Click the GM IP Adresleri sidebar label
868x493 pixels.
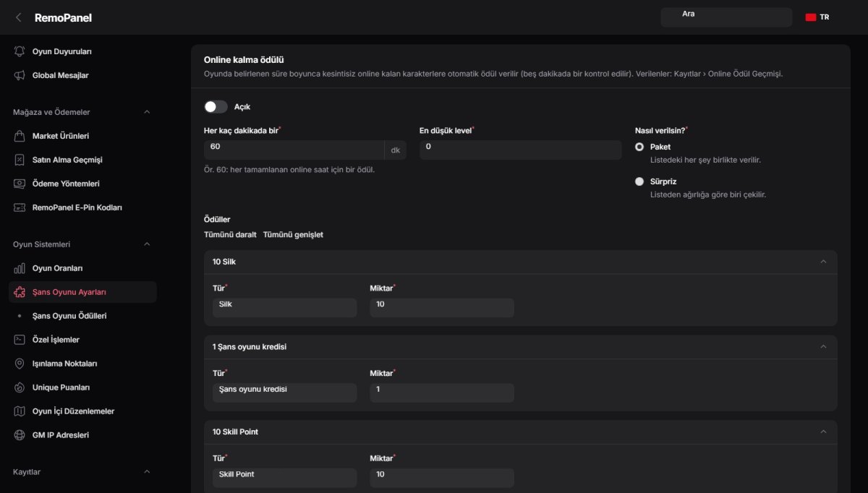click(x=61, y=435)
